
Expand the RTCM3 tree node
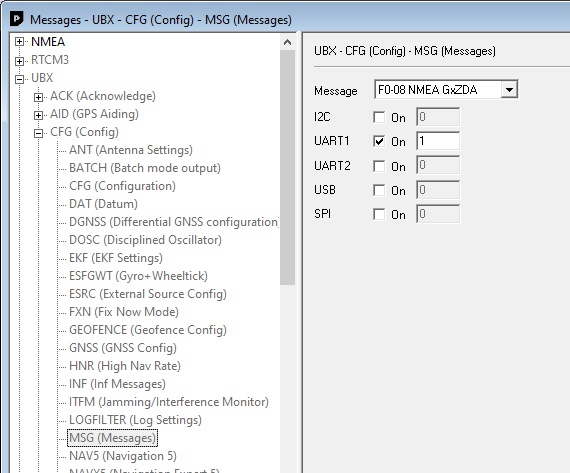point(19,61)
